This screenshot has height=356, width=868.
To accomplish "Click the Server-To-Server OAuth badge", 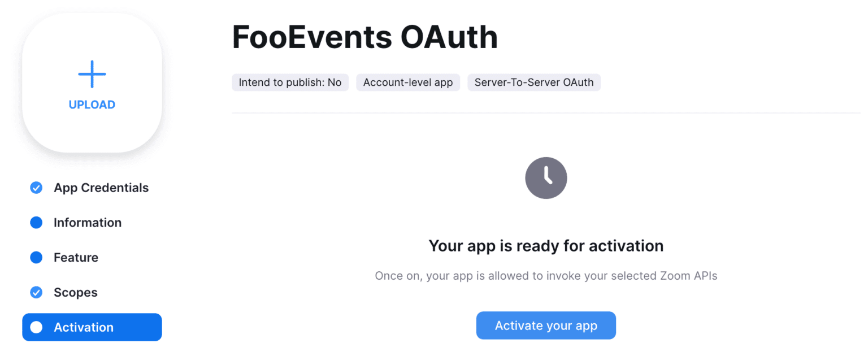I will 533,83.
